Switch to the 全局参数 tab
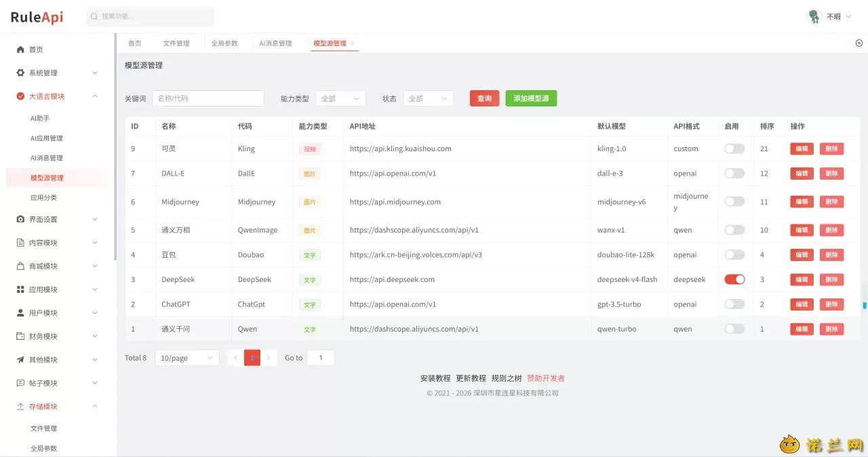The width and height of the screenshot is (868, 457). tap(224, 43)
